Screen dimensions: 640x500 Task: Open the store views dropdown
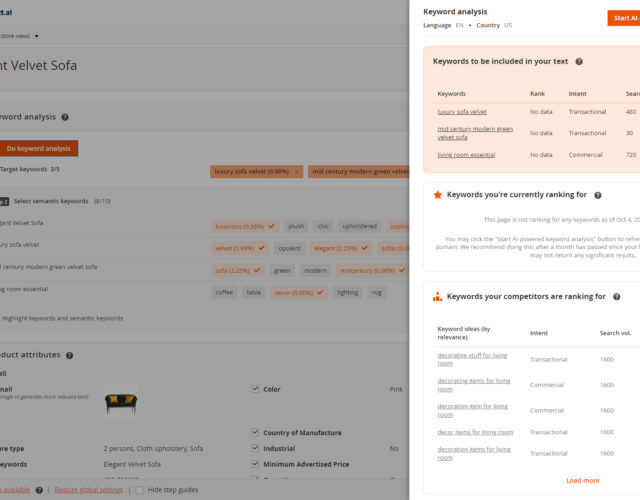tap(36, 36)
